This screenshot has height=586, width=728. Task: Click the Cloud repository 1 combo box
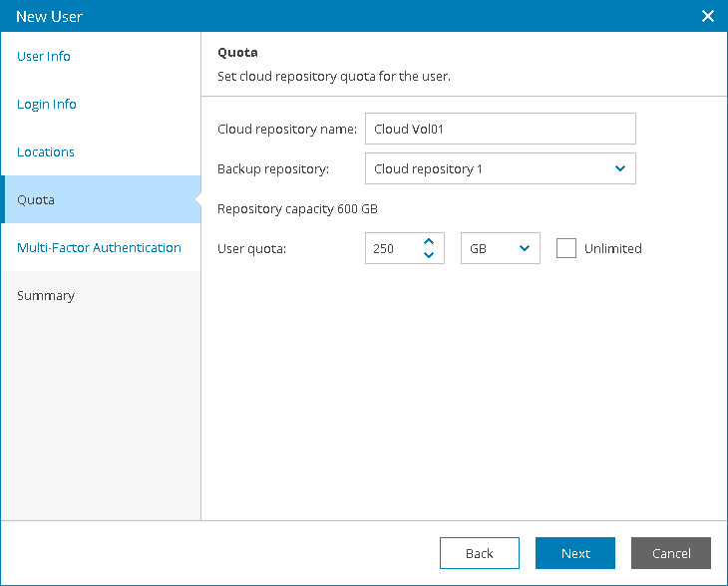[x=501, y=168]
